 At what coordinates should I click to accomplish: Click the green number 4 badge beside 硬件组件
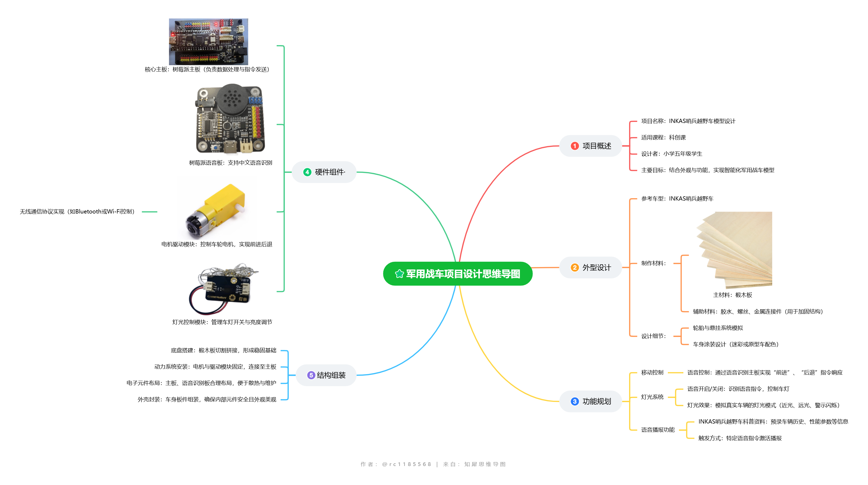pos(307,172)
